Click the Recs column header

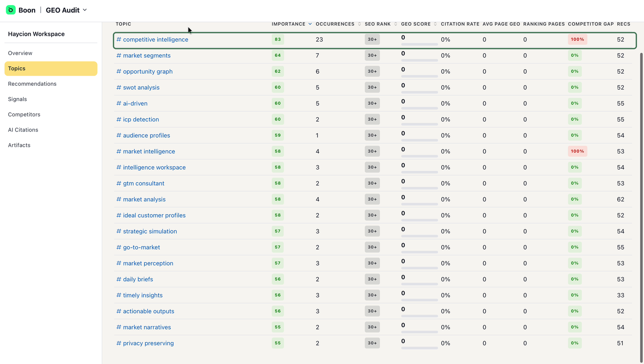[x=623, y=24]
